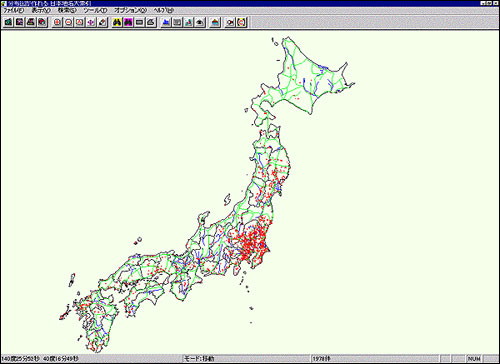
Task: Open the 表示(V) menu
Action: click(41, 10)
